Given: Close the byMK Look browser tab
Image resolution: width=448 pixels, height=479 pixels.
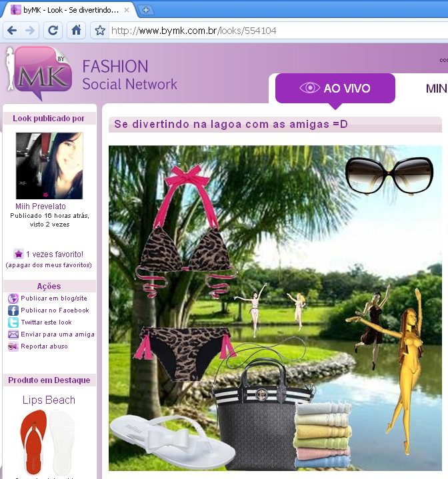Looking at the screenshot, I should [127, 10].
